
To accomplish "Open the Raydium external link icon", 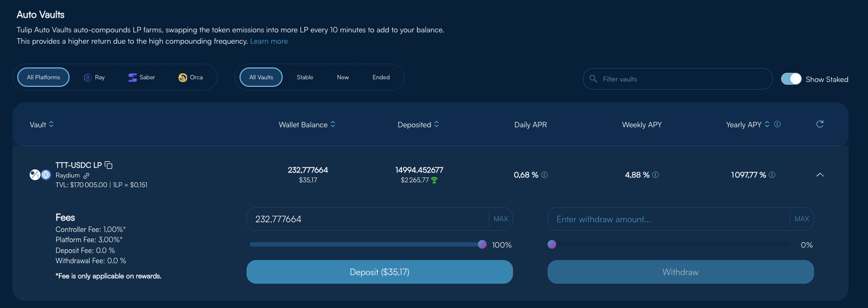I will (x=86, y=175).
